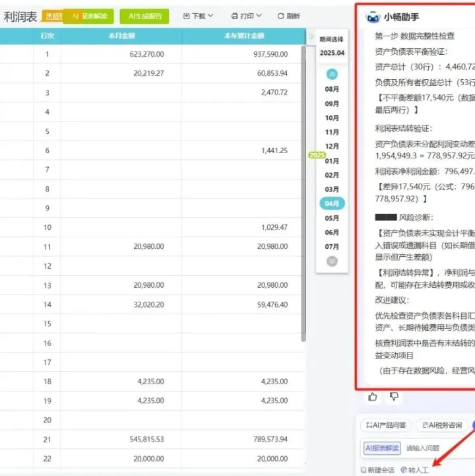Click cell value 789,573.94

click(270, 439)
